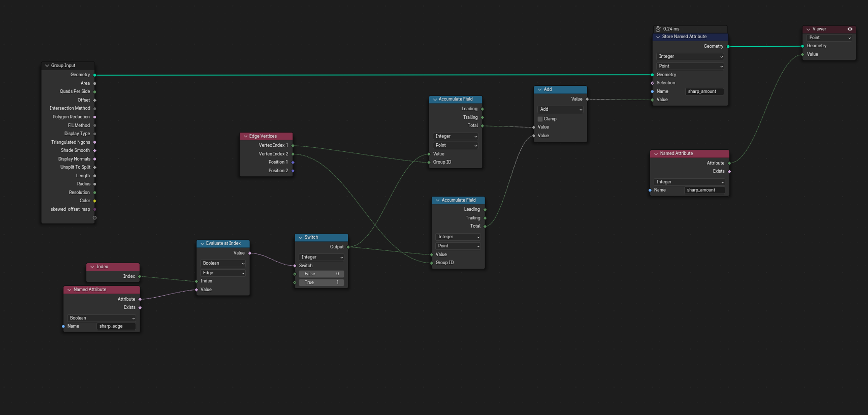868x415 pixels.
Task: Collapse the lower Accumulate Field node
Action: [438, 200]
